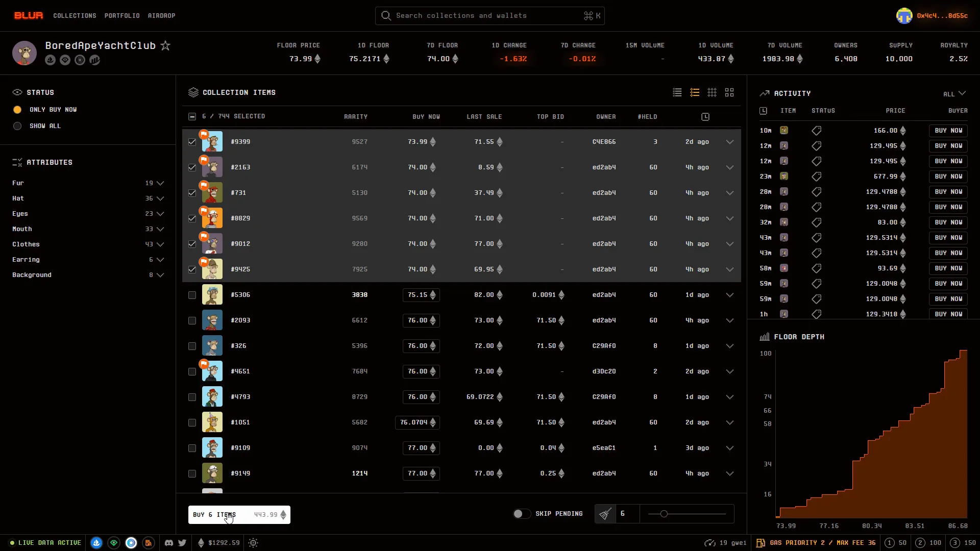This screenshot has height=551, width=980.
Task: Click the sweep broom icon
Action: pyautogui.click(x=605, y=514)
